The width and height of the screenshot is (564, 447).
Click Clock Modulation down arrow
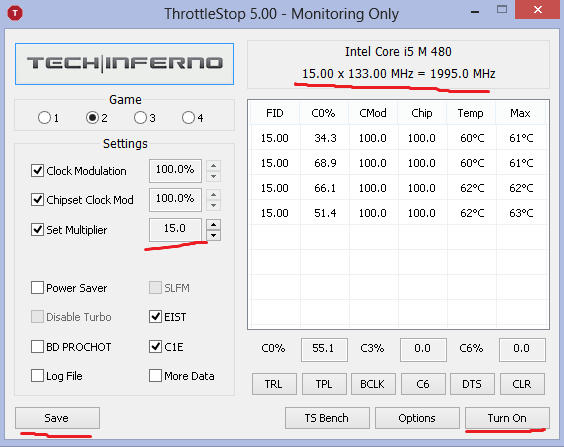point(213,176)
